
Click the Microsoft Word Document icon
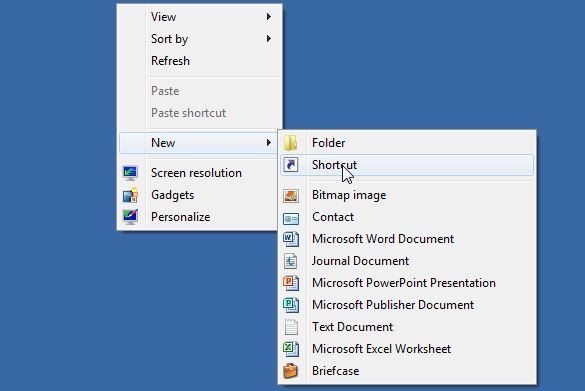(x=291, y=239)
